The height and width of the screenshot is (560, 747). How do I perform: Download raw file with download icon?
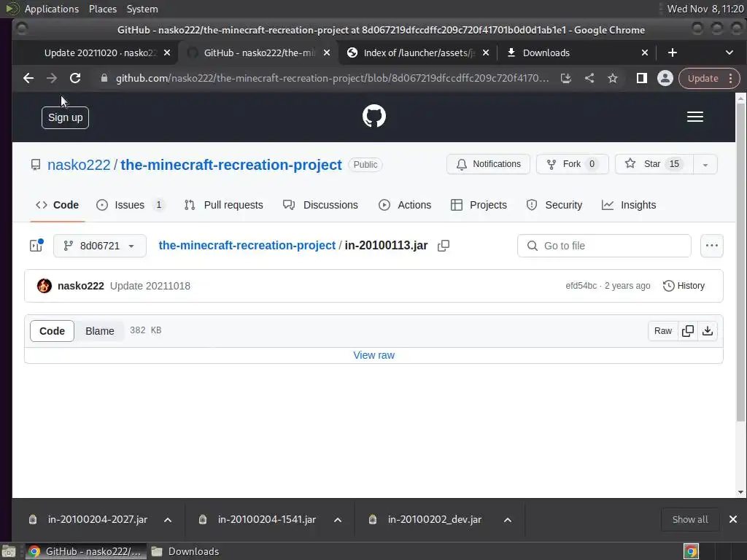pyautogui.click(x=708, y=331)
